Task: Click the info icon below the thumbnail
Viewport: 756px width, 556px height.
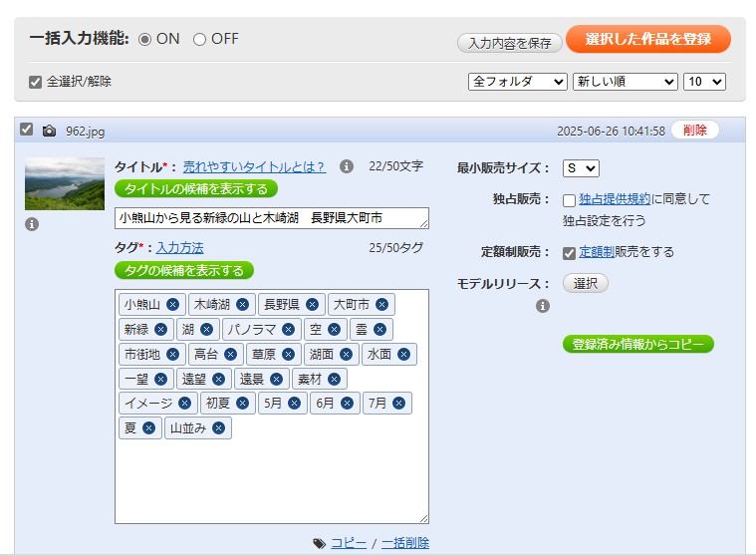Action: [32, 224]
